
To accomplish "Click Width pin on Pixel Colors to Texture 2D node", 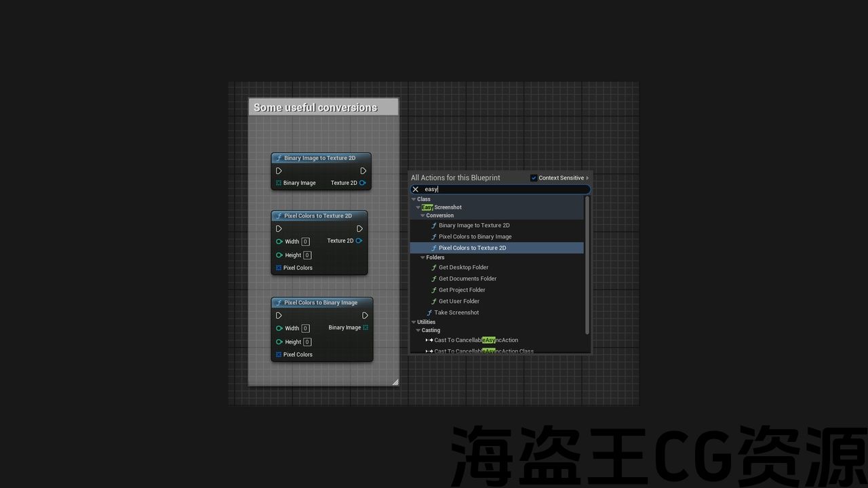I will point(279,241).
